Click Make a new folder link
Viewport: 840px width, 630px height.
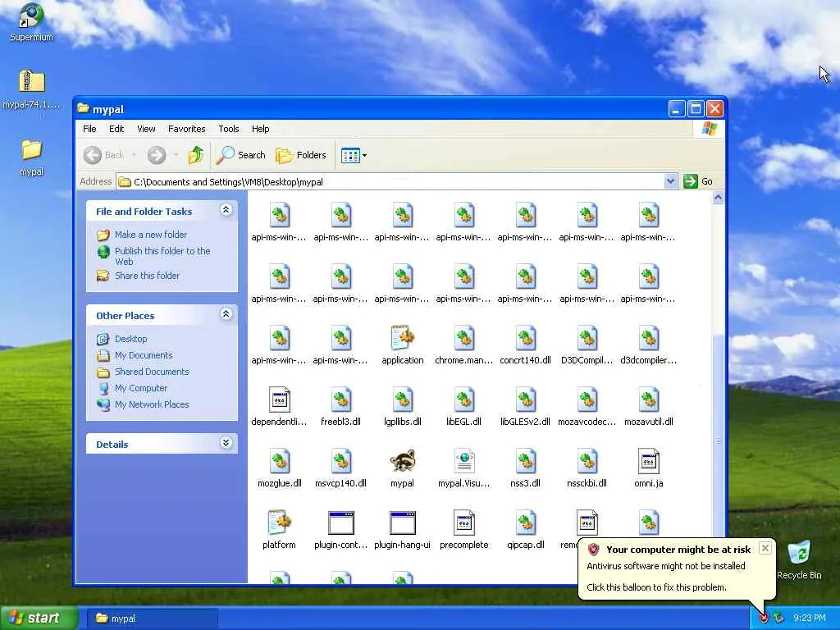click(x=151, y=235)
